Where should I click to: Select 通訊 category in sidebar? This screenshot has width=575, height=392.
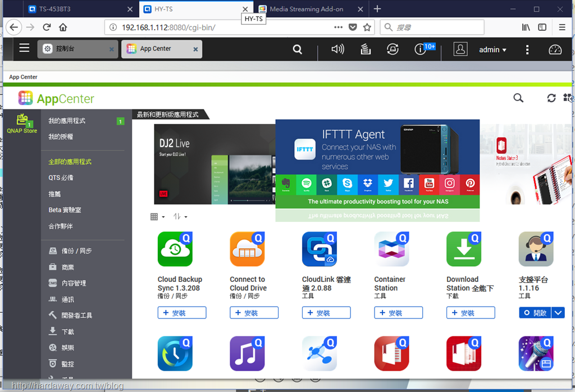61,299
